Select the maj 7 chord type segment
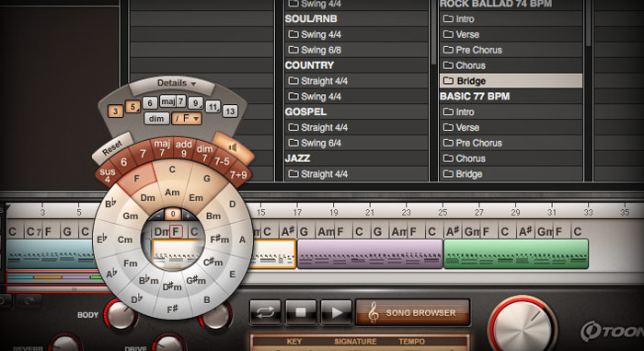This screenshot has width=644, height=351. 162,147
